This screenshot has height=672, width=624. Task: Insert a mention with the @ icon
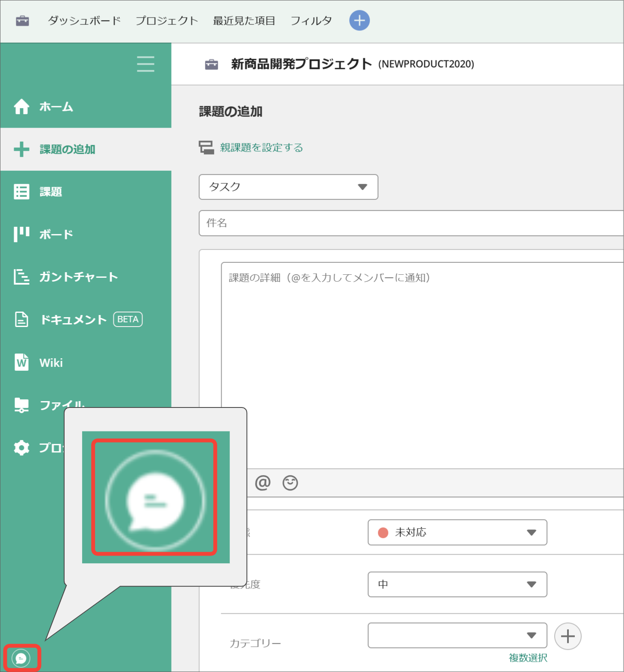pos(263,483)
